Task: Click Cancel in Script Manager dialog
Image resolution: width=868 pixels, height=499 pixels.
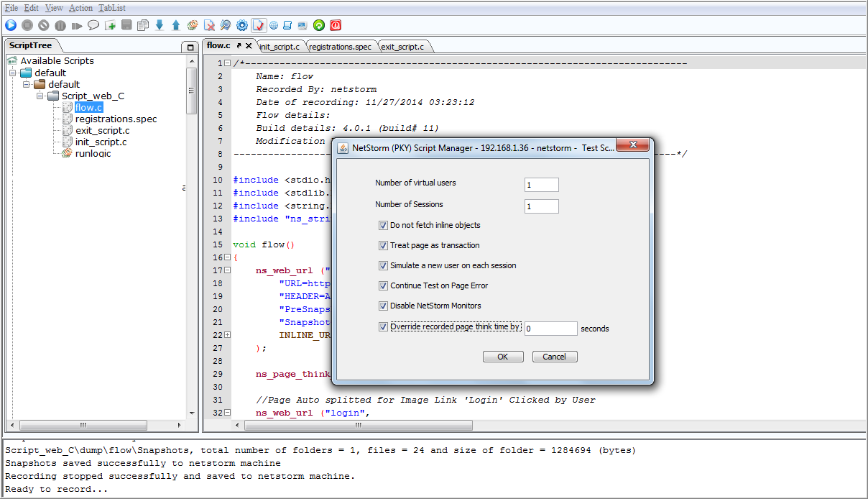Action: [x=554, y=357]
